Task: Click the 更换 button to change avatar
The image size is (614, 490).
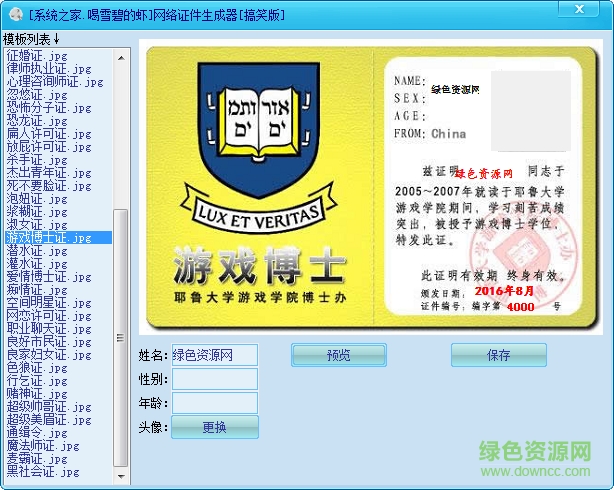Action: [214, 427]
